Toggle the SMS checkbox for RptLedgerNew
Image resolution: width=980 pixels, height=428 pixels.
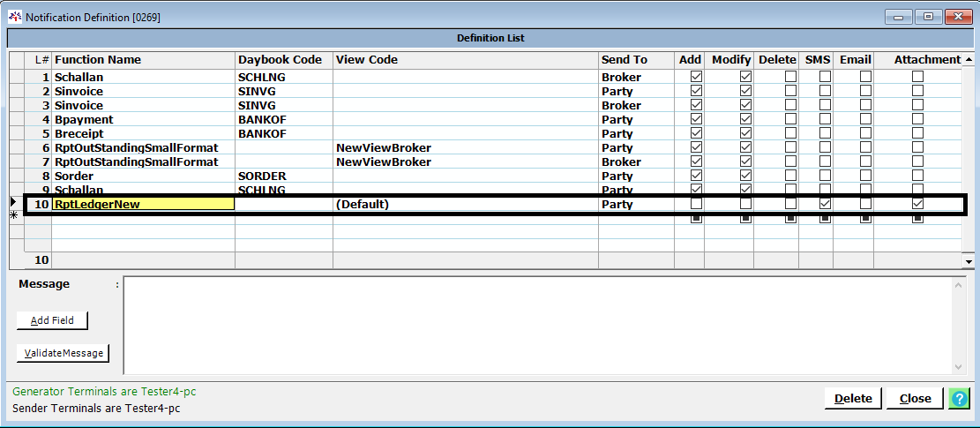[825, 204]
